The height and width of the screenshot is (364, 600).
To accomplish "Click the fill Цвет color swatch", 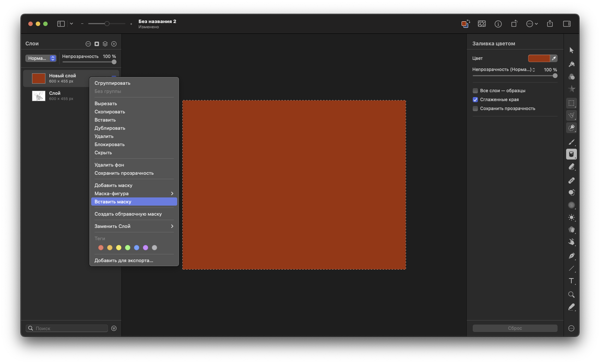I will pyautogui.click(x=539, y=58).
